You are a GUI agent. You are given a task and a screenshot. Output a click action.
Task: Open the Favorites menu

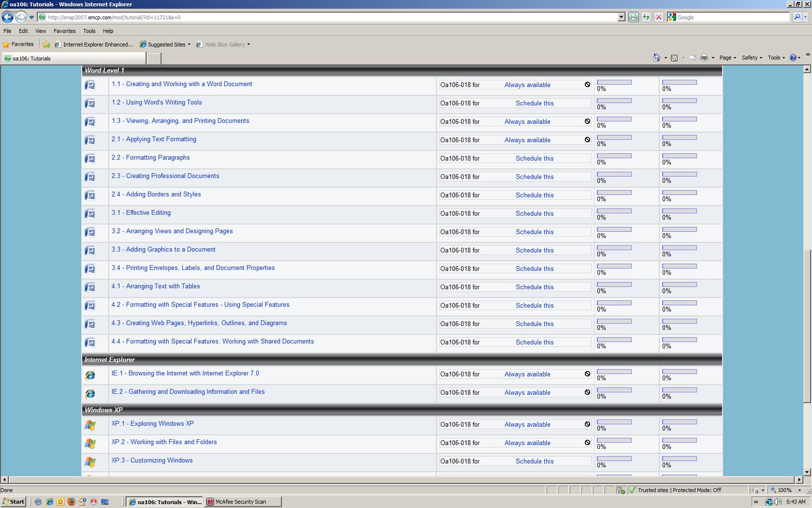pyautogui.click(x=64, y=31)
